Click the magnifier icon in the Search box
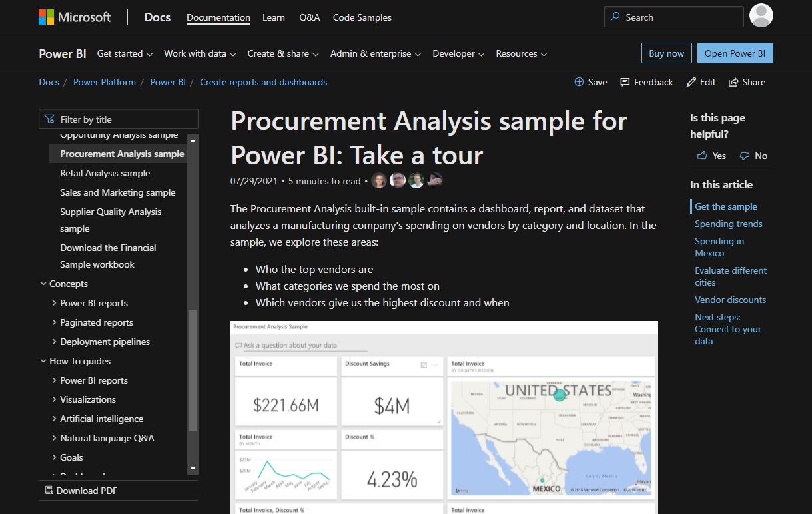Image resolution: width=812 pixels, height=514 pixels. [x=614, y=17]
